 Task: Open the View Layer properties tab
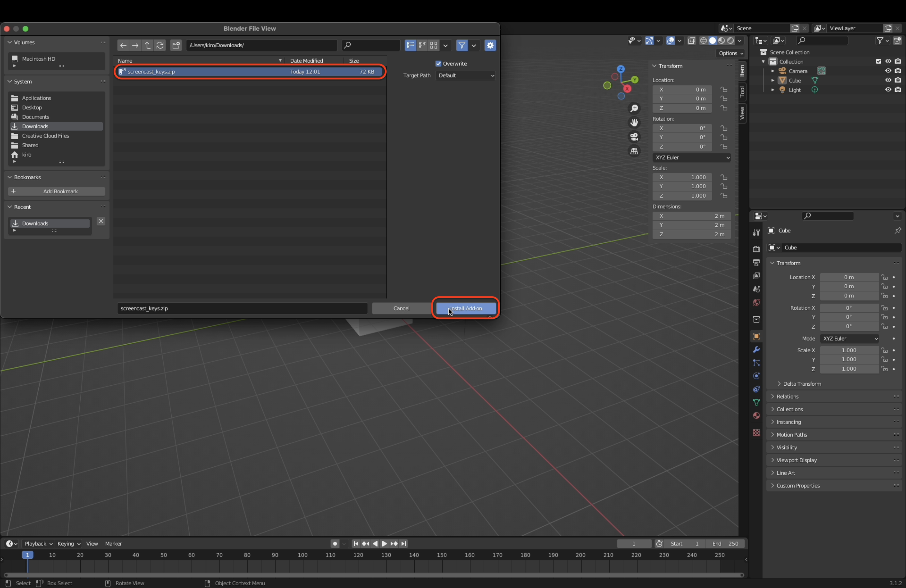click(756, 276)
